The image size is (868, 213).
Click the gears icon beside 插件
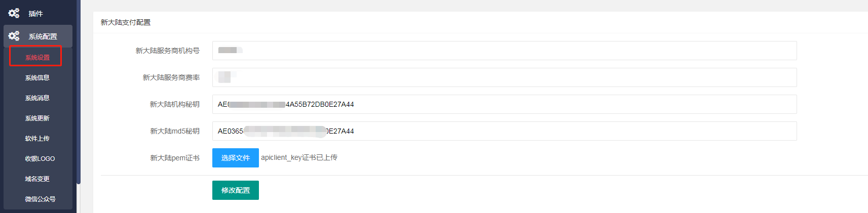[14, 13]
